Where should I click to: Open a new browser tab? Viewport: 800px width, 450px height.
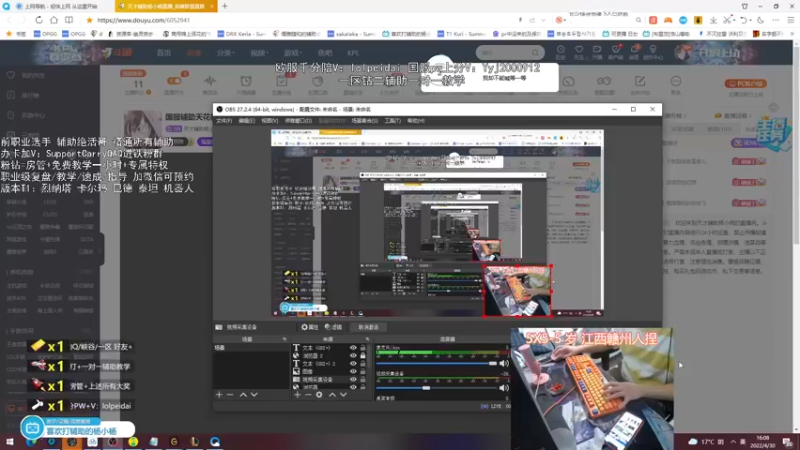224,6
